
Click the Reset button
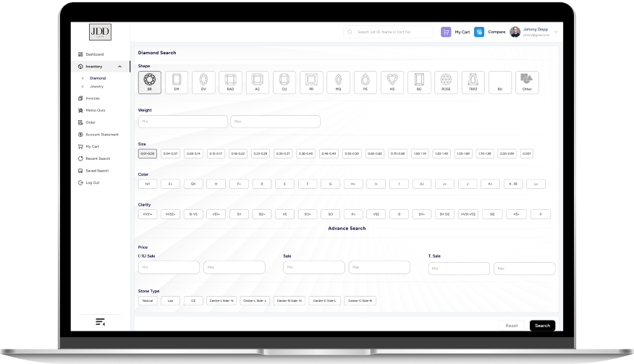click(511, 326)
